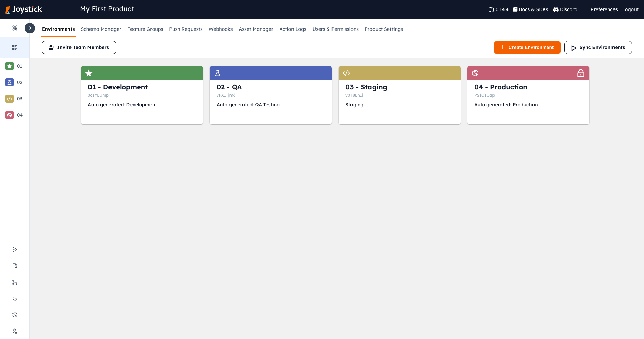Open the action logs history icon in the sidebar

point(15,315)
